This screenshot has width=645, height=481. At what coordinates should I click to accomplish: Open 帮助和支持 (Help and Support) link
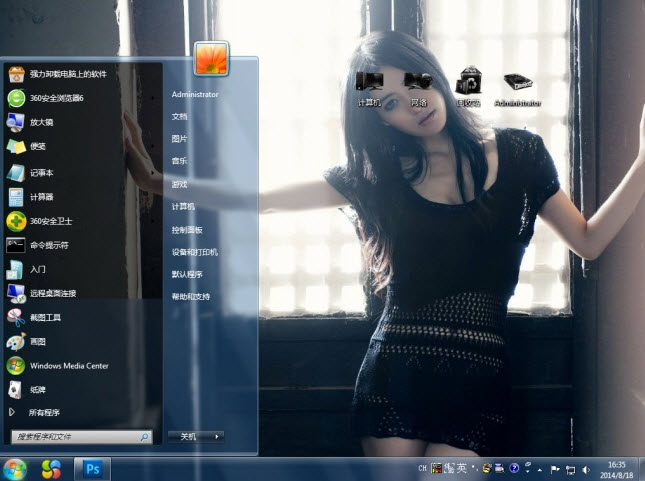pyautogui.click(x=190, y=297)
